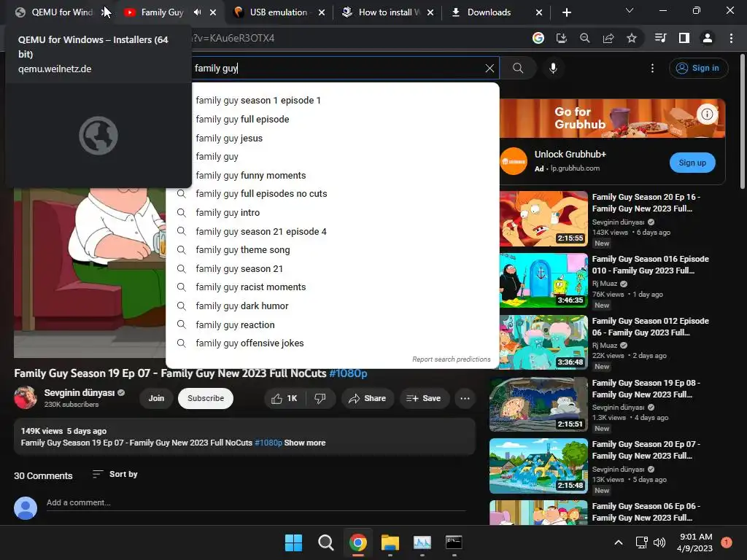Start voice search with the microphone icon
Image resolution: width=747 pixels, height=560 pixels.
pyautogui.click(x=553, y=68)
